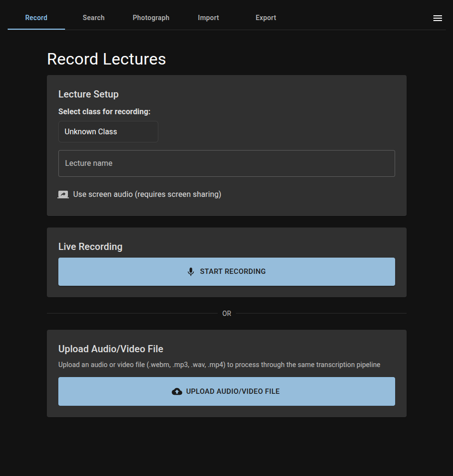The height and width of the screenshot is (476, 453).
Task: Click the cloud upload icon
Action: coord(177,391)
